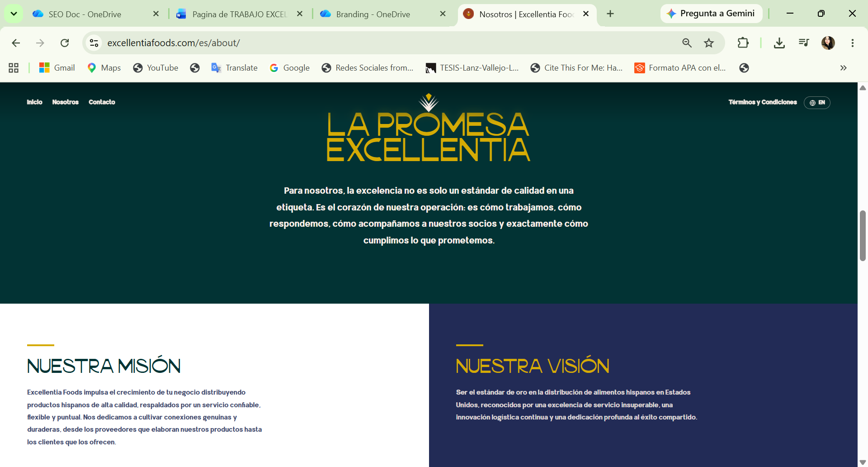Go to Inicio in site menu
Viewport: 868px width, 467px height.
34,102
